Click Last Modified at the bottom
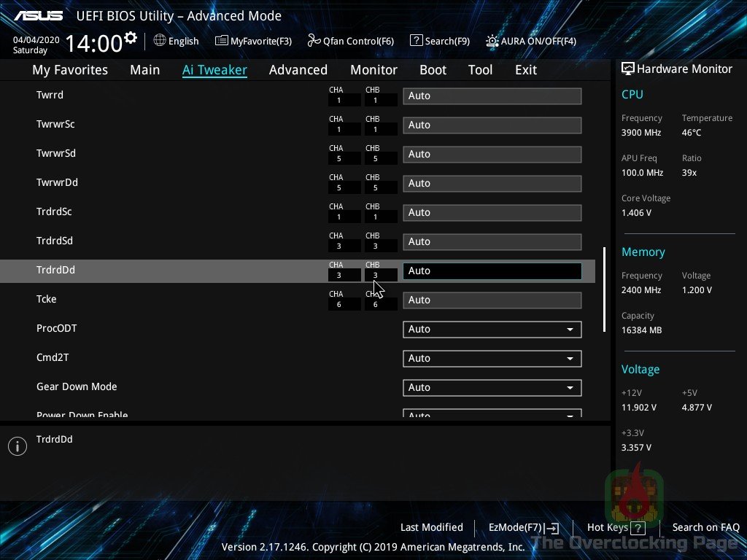Viewport: 747px width, 560px height. (431, 527)
